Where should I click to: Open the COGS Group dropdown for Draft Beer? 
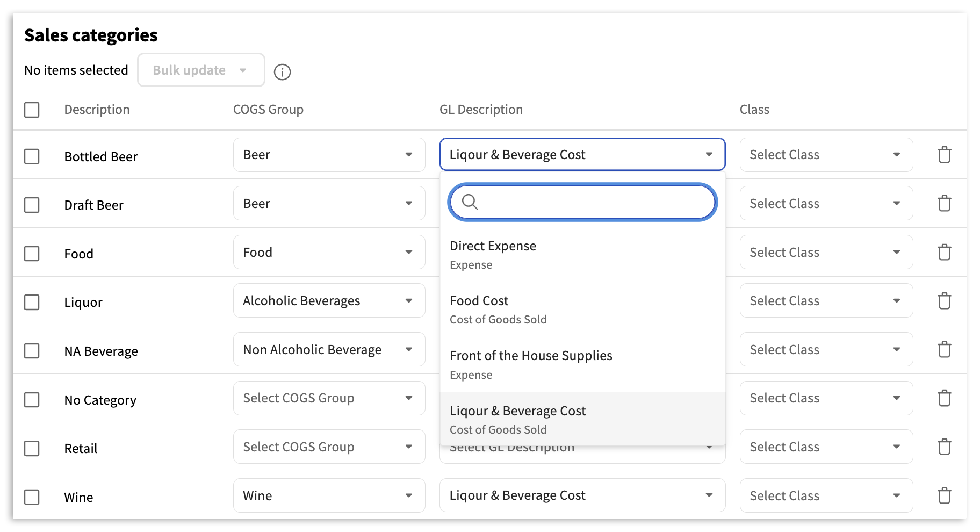click(329, 203)
